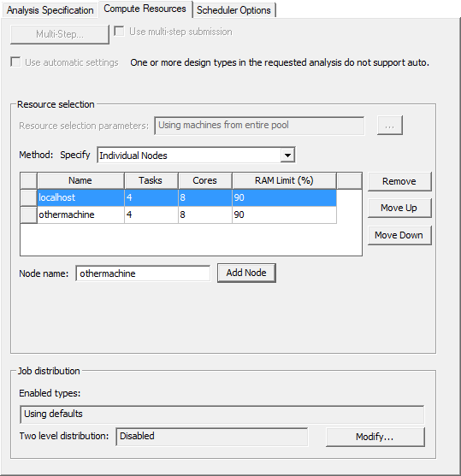Screen dimensions: 461x476
Task: Select the othermachine row name cell
Action: [80, 215]
